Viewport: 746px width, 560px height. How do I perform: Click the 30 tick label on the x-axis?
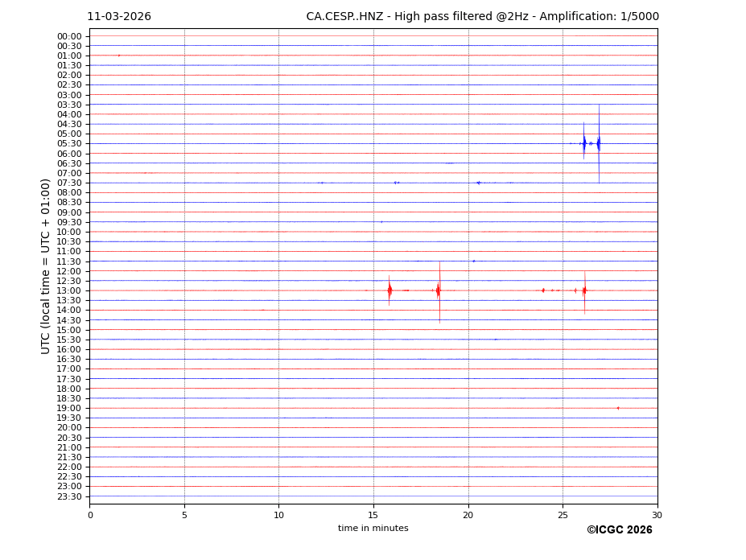click(657, 515)
